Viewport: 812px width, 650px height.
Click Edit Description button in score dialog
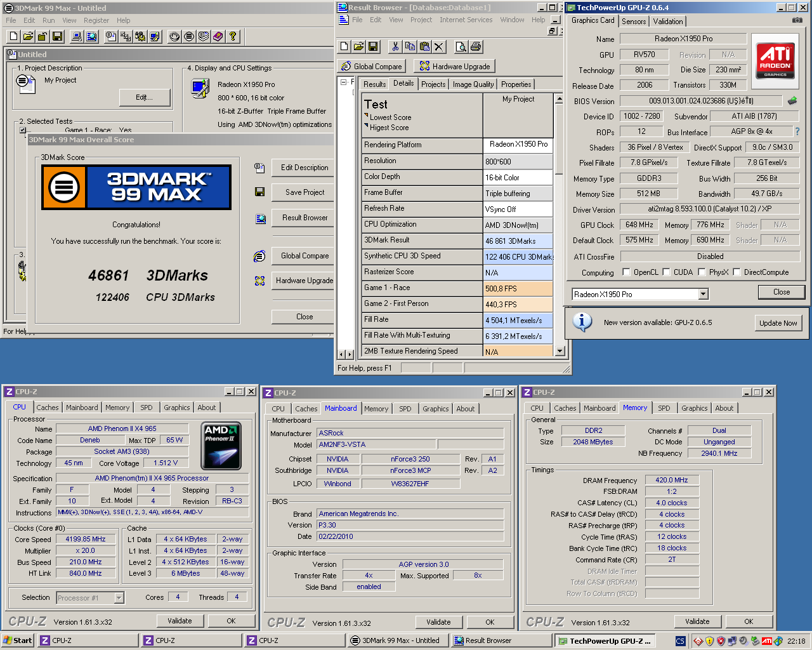[x=303, y=168]
